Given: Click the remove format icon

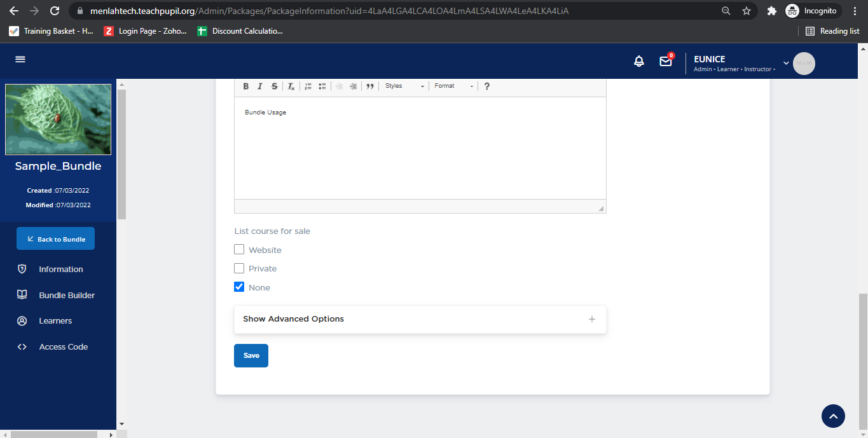Looking at the screenshot, I should click(x=291, y=86).
